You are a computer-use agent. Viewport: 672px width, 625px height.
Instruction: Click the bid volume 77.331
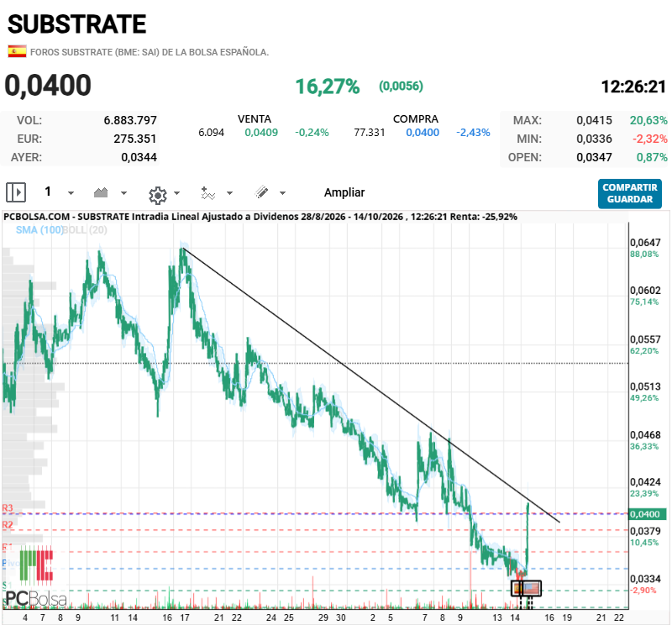(x=370, y=133)
